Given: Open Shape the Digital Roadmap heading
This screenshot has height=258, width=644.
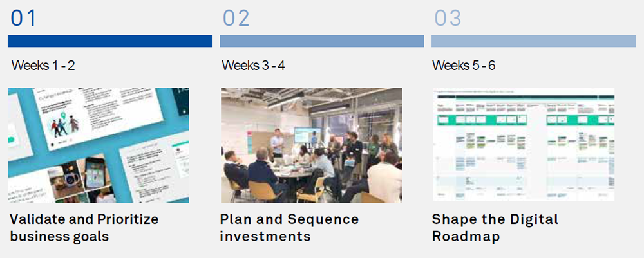Looking at the screenshot, I should pos(495,228).
